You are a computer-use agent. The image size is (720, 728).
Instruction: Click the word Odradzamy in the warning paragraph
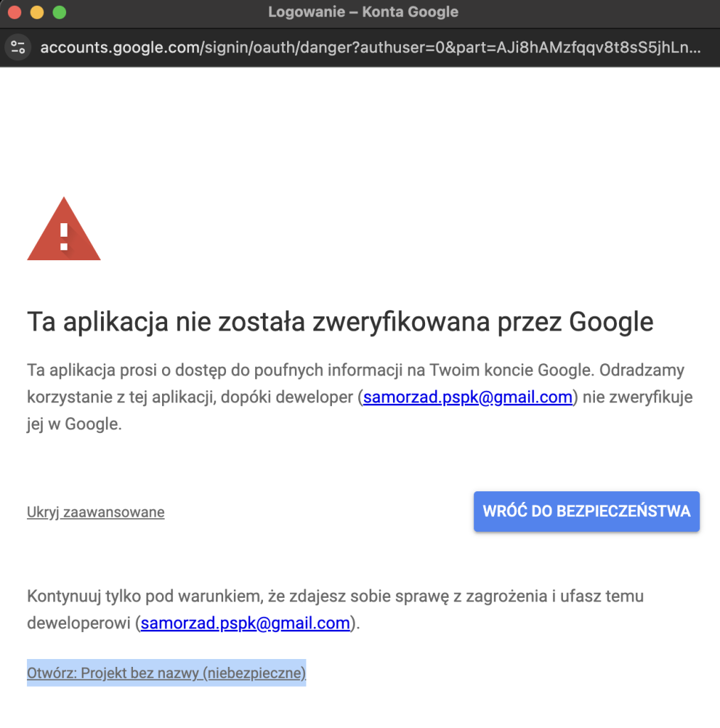click(x=642, y=370)
